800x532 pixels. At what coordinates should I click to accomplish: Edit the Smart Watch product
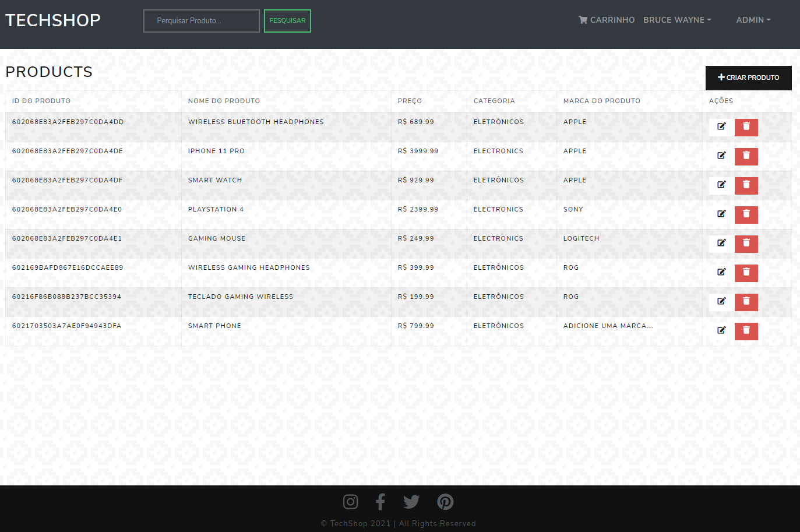pyautogui.click(x=721, y=185)
